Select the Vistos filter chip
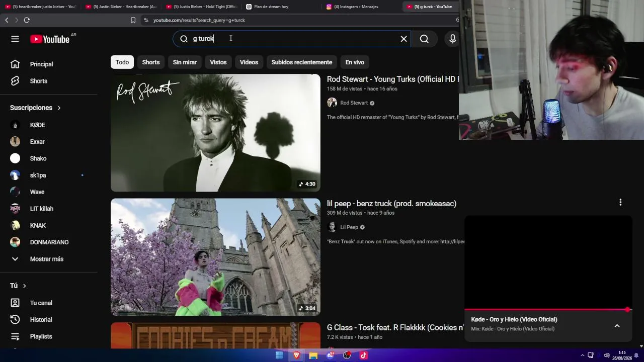The height and width of the screenshot is (362, 644). [x=218, y=62]
